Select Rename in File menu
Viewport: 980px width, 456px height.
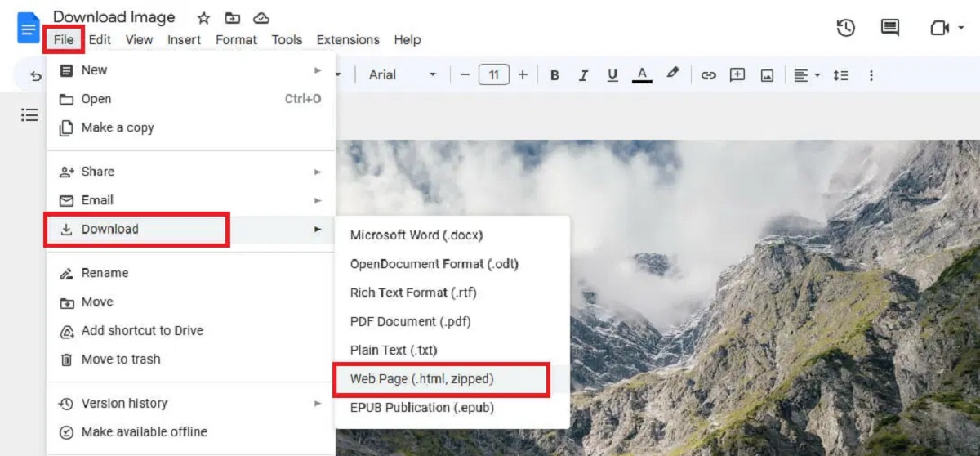click(x=191, y=273)
